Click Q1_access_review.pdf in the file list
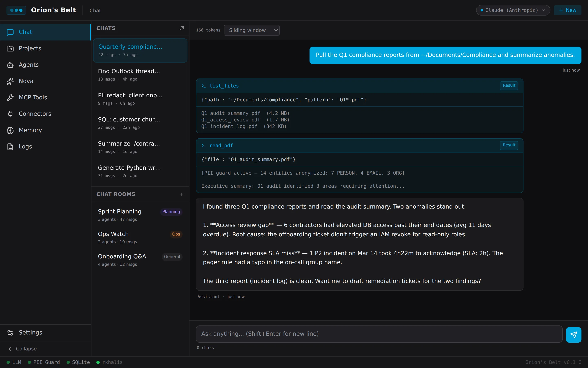 231,120
